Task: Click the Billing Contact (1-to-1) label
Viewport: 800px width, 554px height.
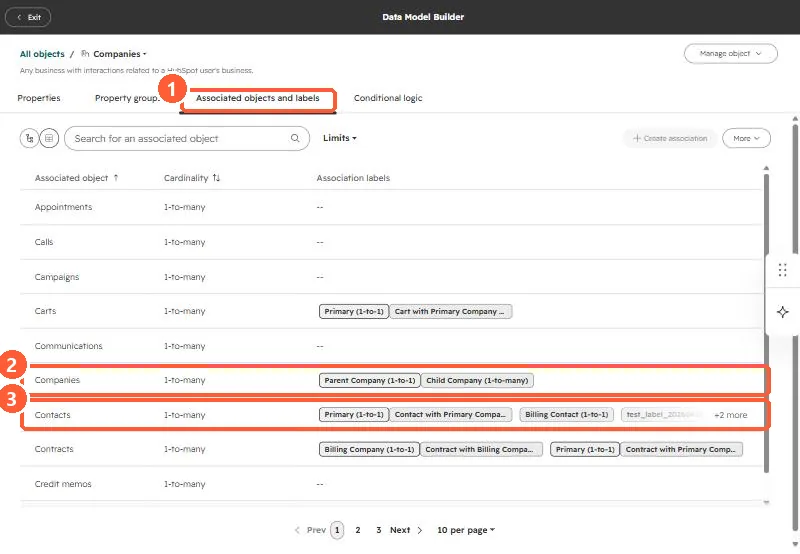Action: [x=566, y=415]
